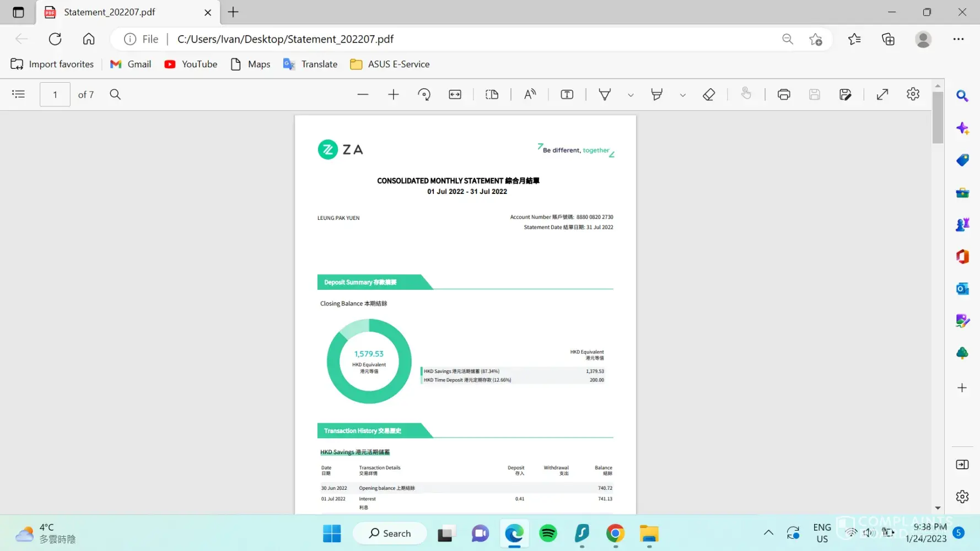Zoom in with the plus button

coord(393,94)
